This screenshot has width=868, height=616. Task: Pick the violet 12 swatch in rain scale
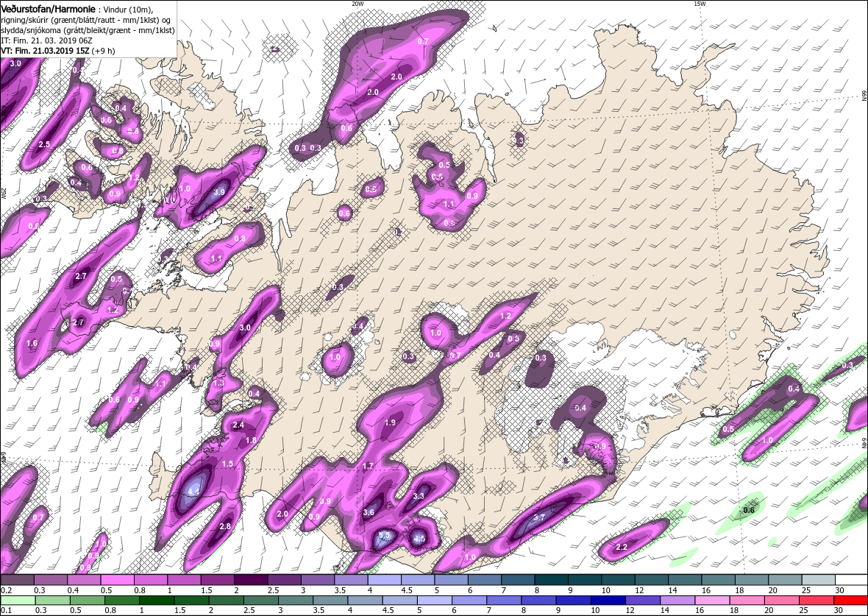pos(642,601)
